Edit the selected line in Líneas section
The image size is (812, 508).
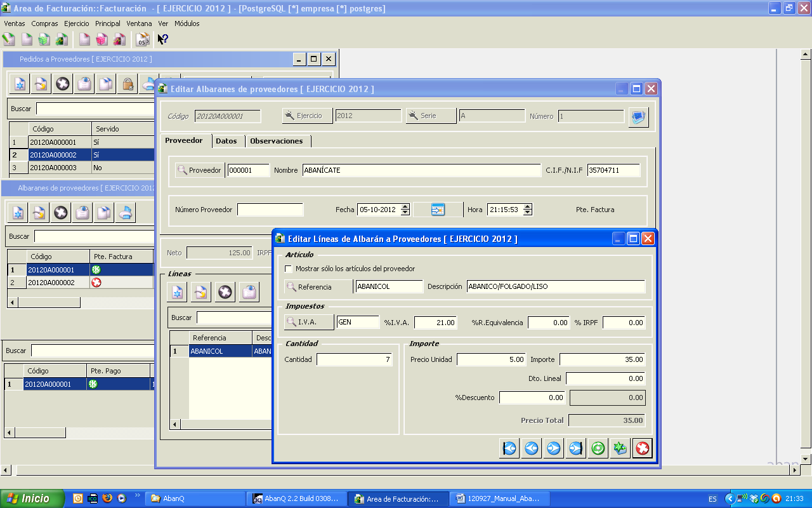pos(202,292)
